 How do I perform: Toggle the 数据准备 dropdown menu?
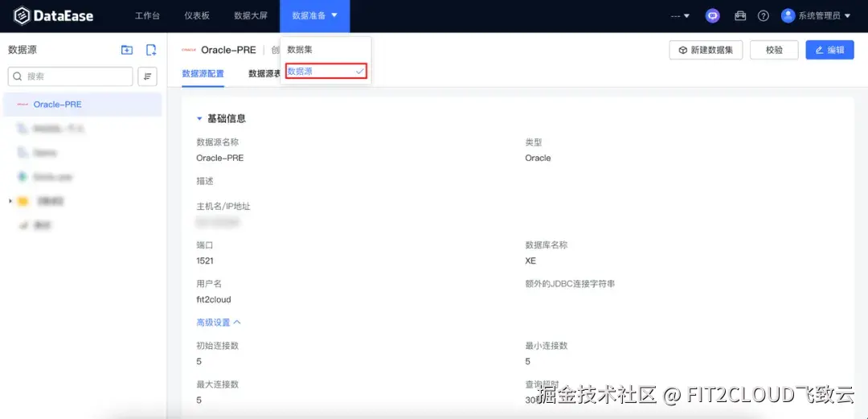pos(314,15)
